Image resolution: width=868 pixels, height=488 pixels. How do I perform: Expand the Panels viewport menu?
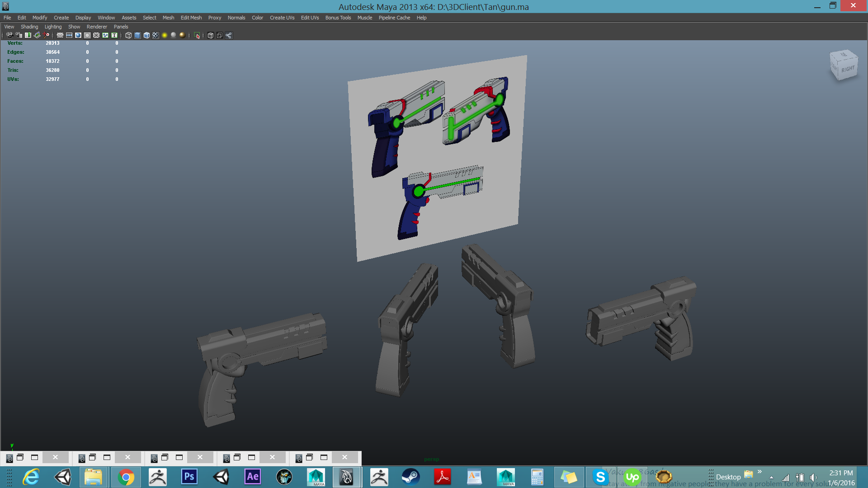pos(121,27)
